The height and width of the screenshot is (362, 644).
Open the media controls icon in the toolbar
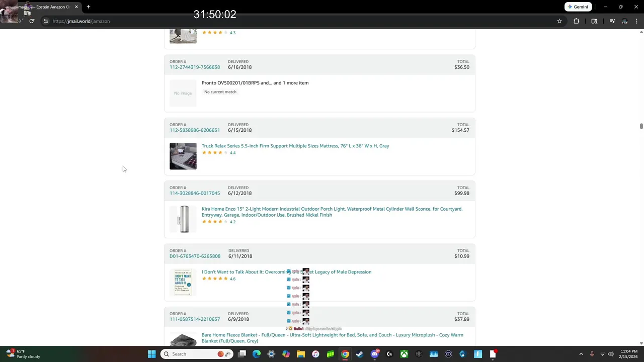pos(612,21)
